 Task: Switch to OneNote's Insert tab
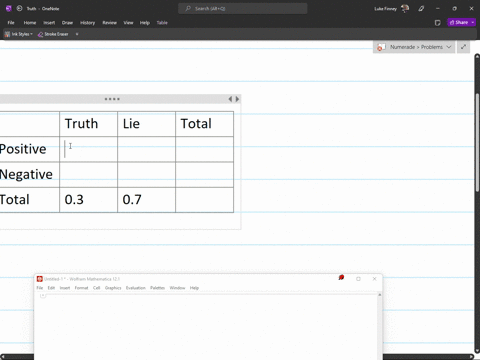tap(49, 23)
